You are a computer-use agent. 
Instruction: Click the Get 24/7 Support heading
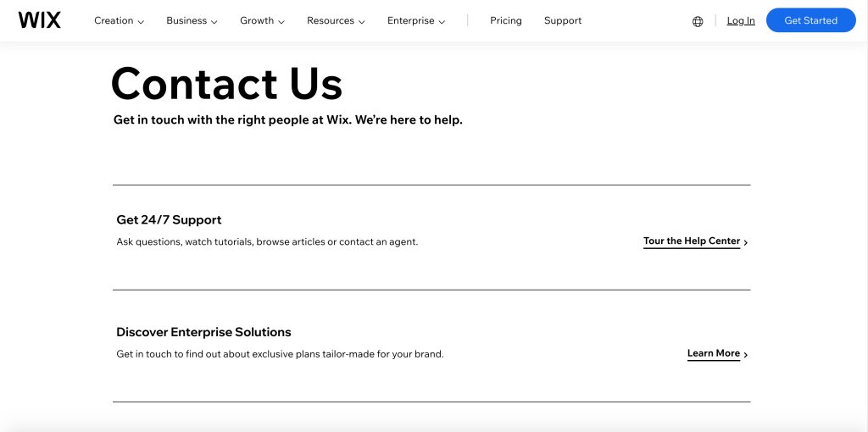tap(169, 220)
